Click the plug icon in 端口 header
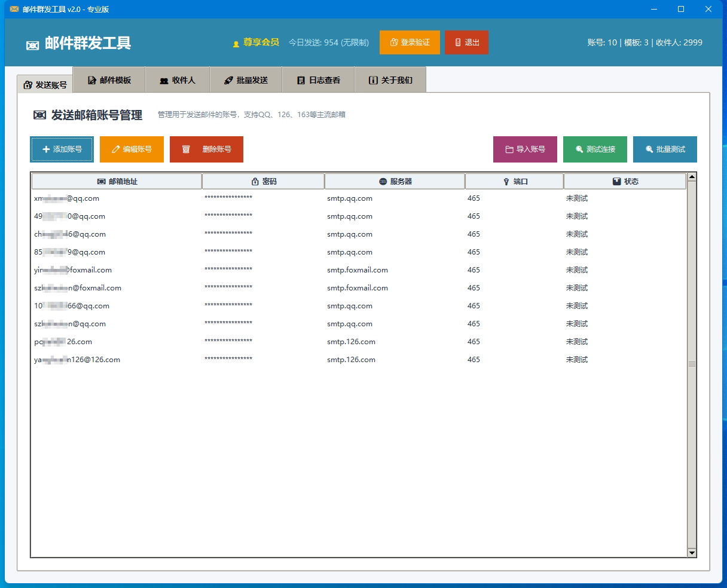Screen dimensions: 727x588 (506, 181)
